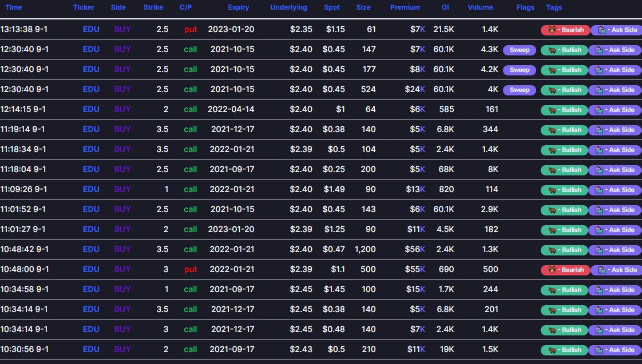Click Ask Side icon in 11:09:26 row
642x364 pixels.
pos(599,190)
